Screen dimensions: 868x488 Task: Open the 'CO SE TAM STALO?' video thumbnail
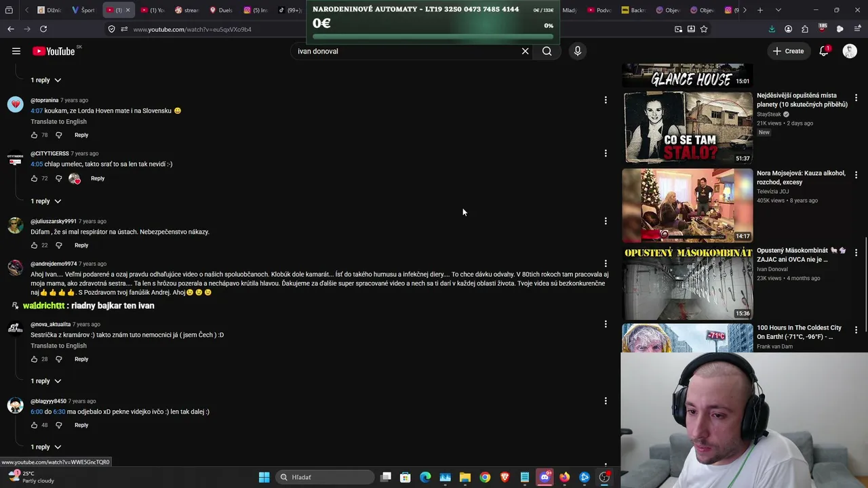coord(688,127)
